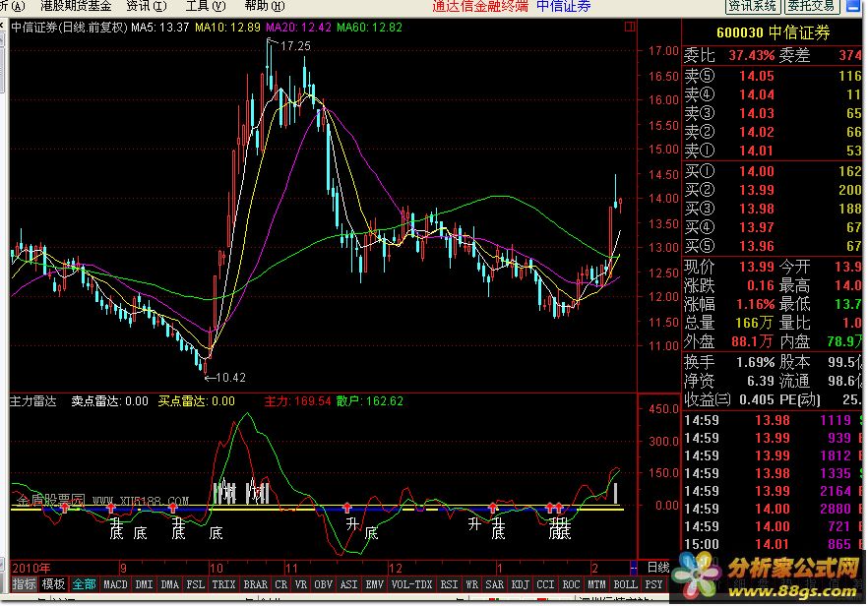Select the BOLL indicator

[x=625, y=583]
